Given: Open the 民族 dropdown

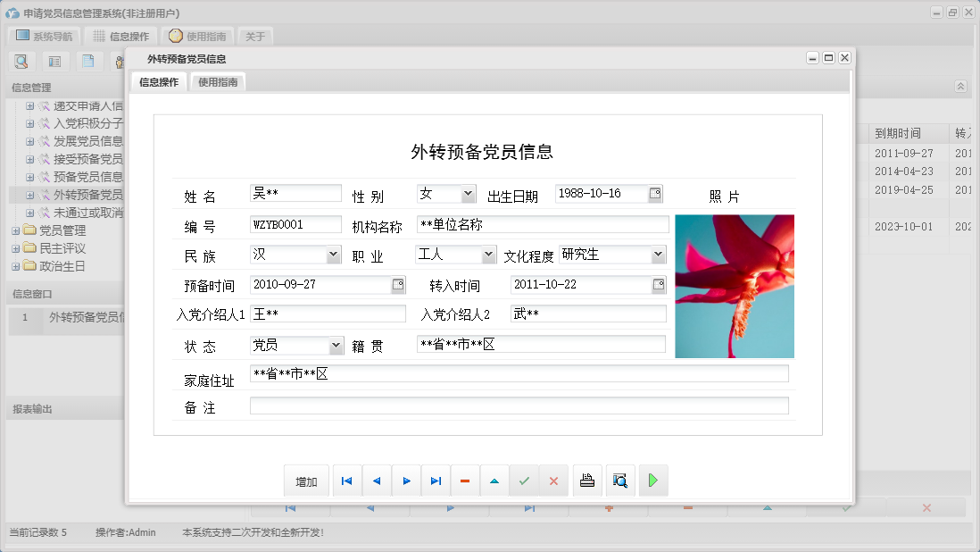Looking at the screenshot, I should (x=333, y=255).
